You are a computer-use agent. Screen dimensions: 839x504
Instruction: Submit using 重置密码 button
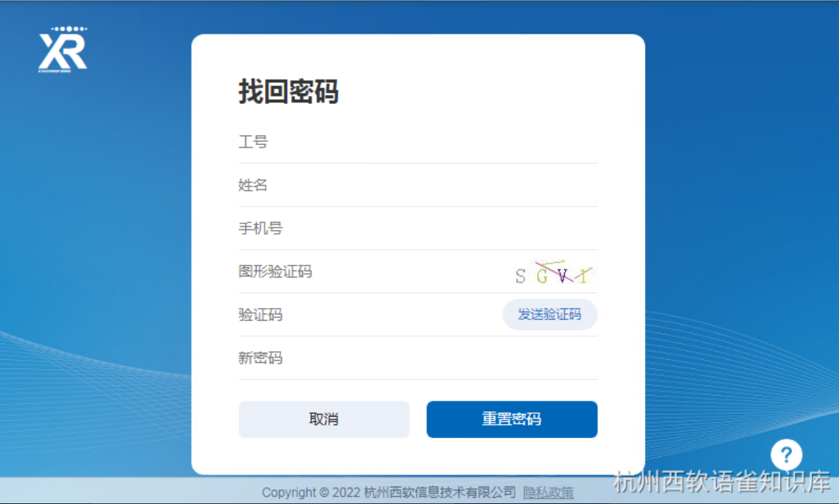(512, 420)
